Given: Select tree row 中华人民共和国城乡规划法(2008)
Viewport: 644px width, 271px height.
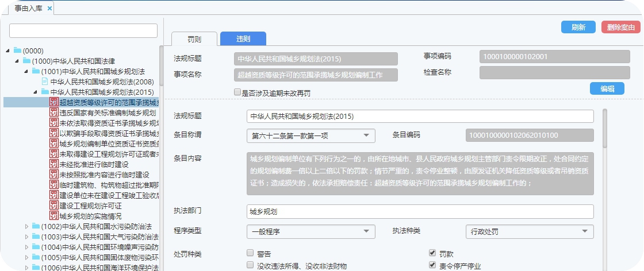Looking at the screenshot, I should pos(102,82).
